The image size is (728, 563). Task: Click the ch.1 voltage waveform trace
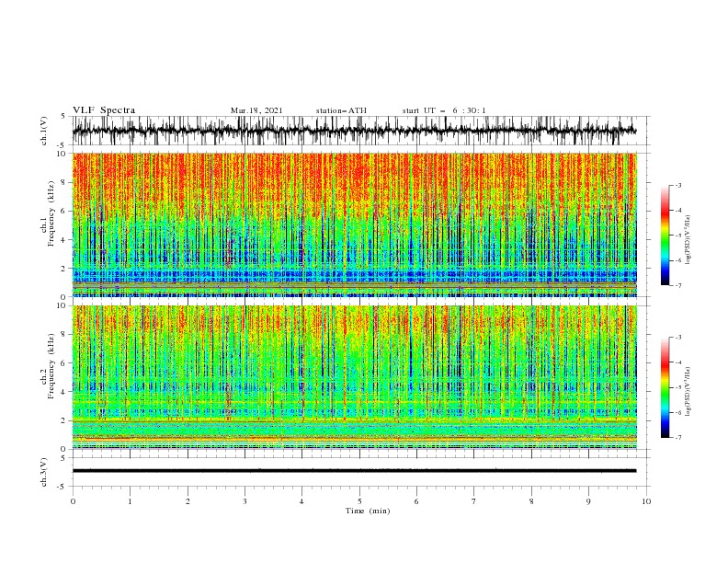click(354, 131)
